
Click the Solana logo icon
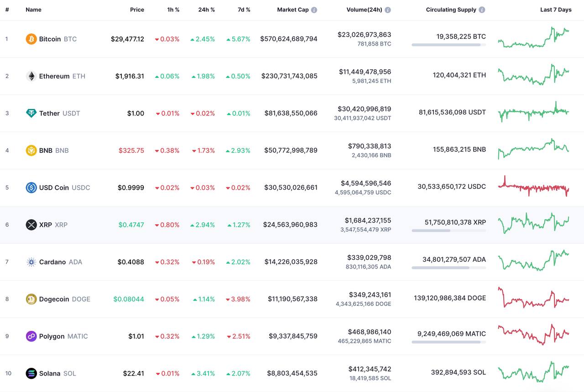(31, 373)
